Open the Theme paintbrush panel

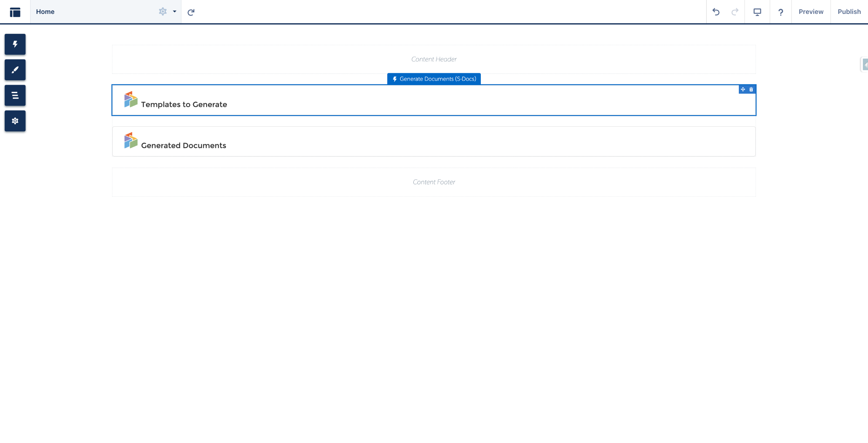click(15, 70)
